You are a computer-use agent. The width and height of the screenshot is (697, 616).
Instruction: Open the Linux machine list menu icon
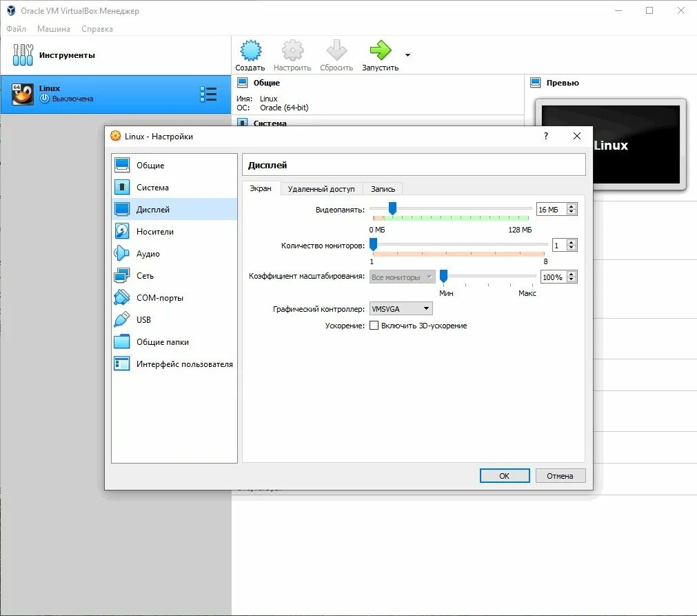click(x=208, y=95)
